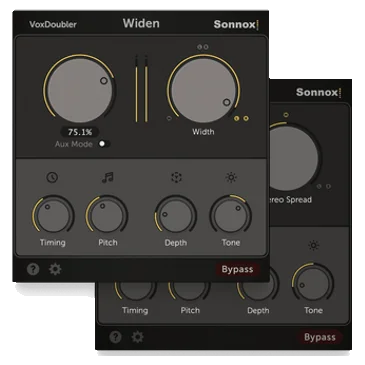Image resolution: width=365 pixels, height=365 pixels.
Task: Click the yellow circle icon above Stereo Spread knob
Action: [x=286, y=115]
